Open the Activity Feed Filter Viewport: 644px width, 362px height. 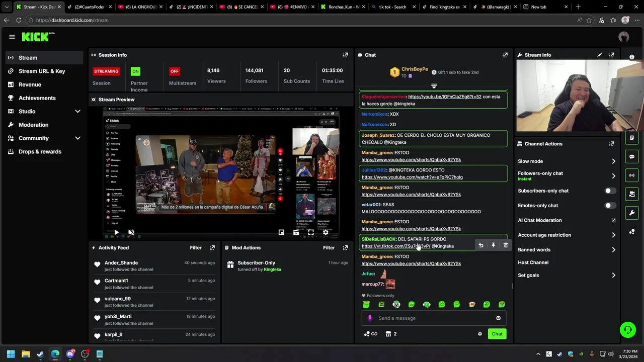click(196, 247)
